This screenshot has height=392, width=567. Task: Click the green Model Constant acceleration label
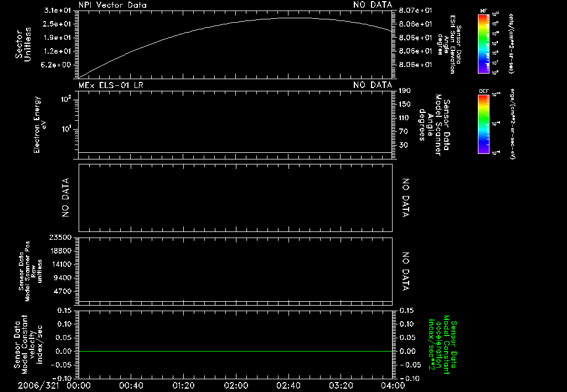click(x=442, y=344)
